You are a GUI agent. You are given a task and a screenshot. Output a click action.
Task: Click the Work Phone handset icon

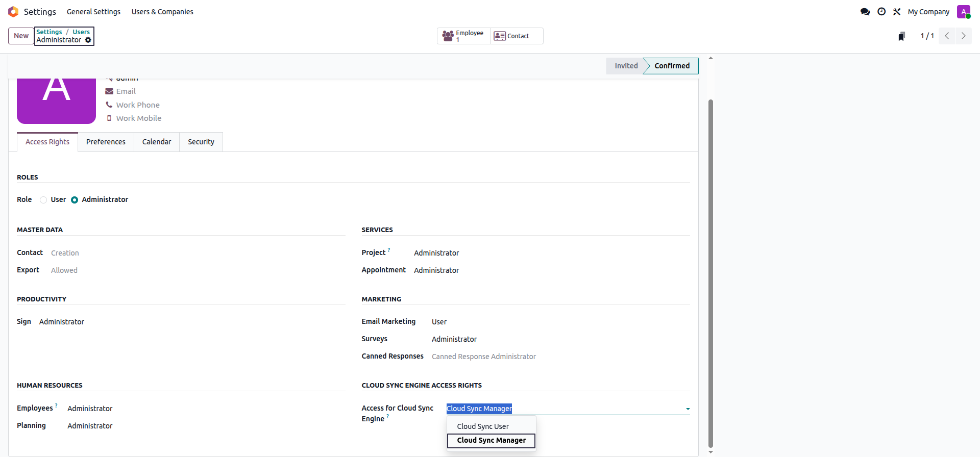pyautogui.click(x=109, y=105)
